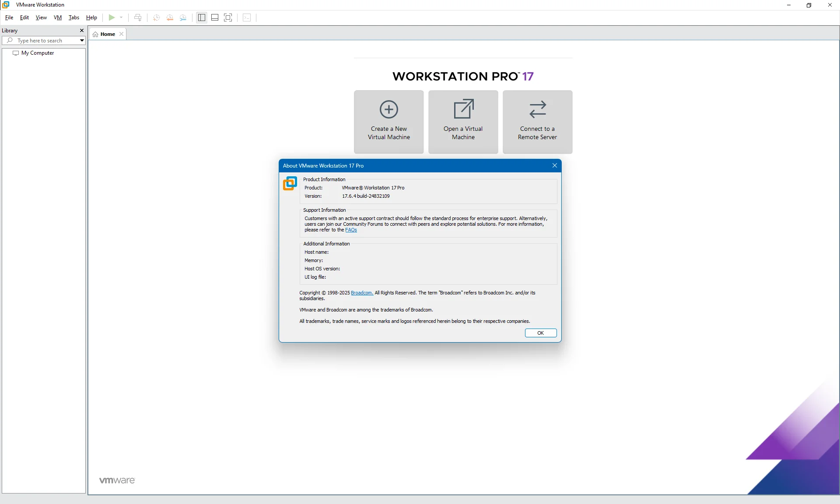Toggle the Library sidebar view icon
This screenshot has width=840, height=504.
coord(202,17)
